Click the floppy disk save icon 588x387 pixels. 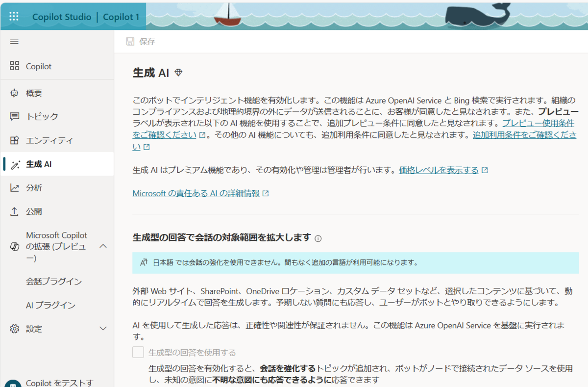130,42
